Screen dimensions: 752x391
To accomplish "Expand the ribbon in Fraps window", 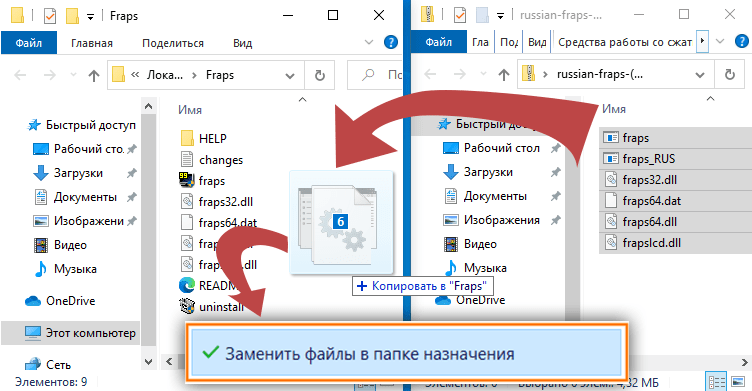I will [x=369, y=42].
